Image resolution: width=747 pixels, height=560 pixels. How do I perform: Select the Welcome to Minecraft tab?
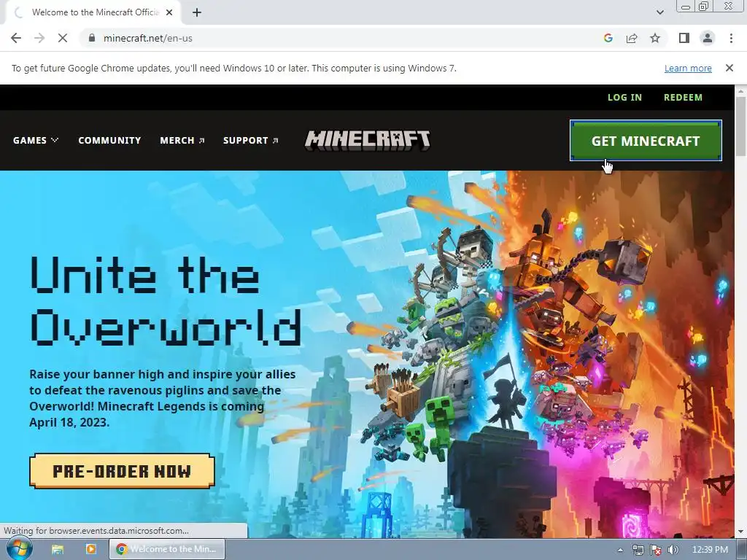(93, 12)
